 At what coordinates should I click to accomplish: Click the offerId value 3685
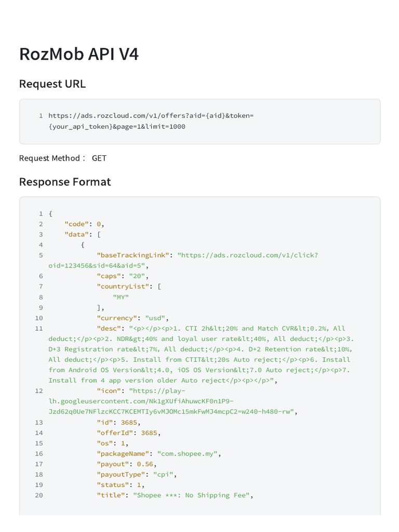[x=149, y=432]
